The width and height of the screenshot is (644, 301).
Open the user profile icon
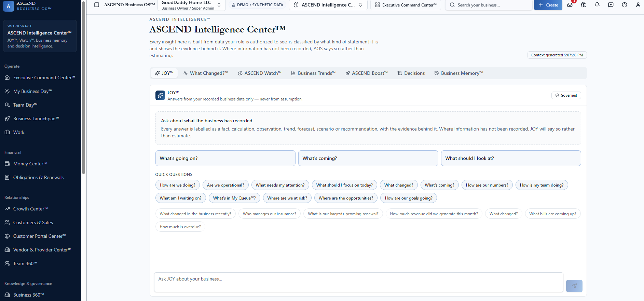(x=638, y=5)
